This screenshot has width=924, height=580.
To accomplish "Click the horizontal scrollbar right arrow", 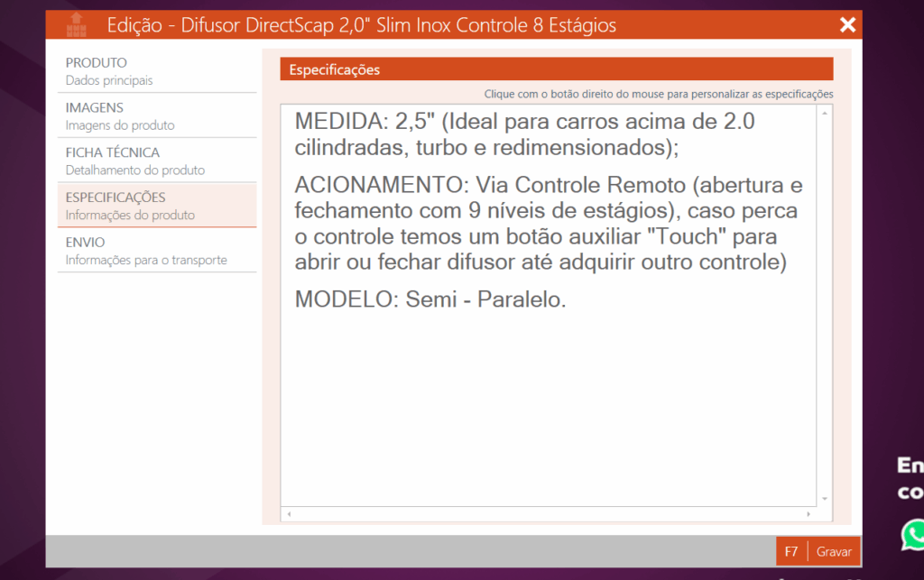I will [x=808, y=514].
